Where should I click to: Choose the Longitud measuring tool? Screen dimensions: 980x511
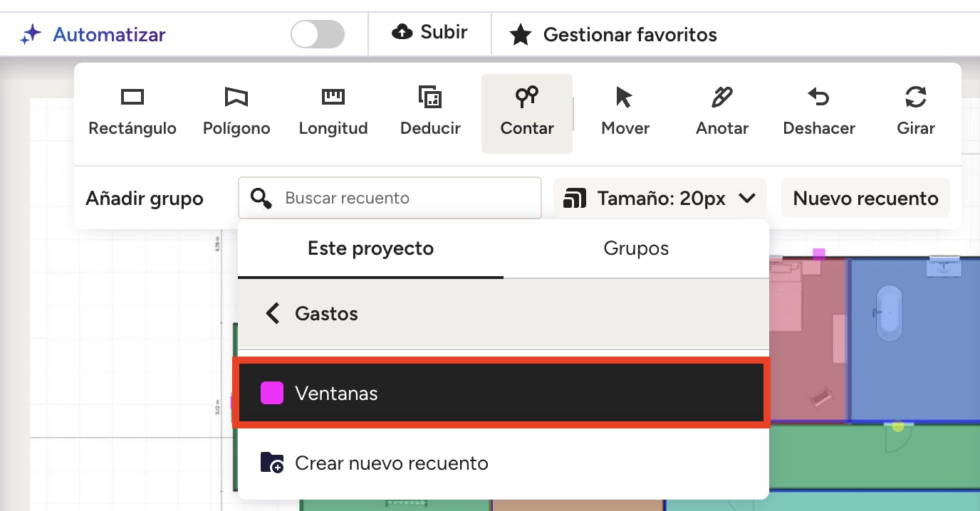333,112
